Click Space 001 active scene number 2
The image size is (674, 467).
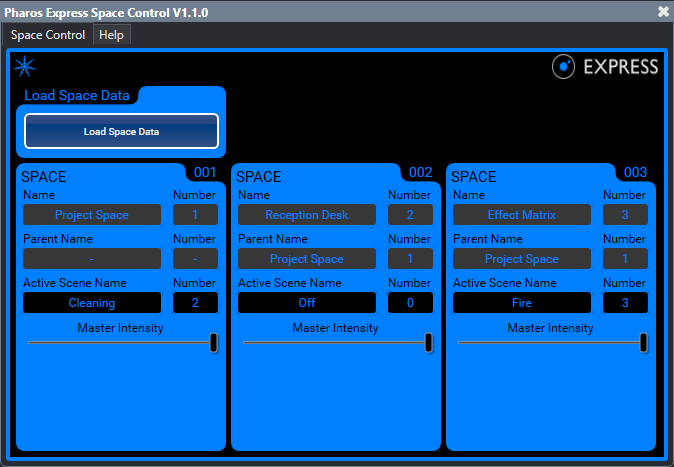pos(195,303)
